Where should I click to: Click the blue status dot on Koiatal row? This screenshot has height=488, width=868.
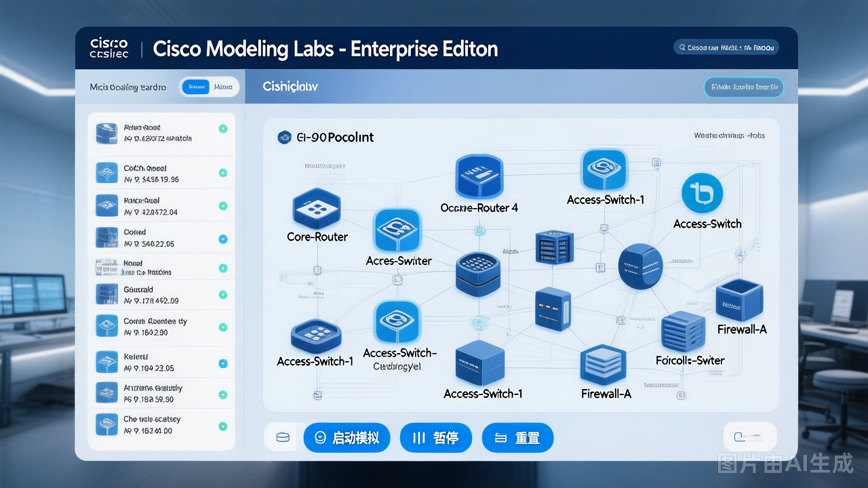pos(222,364)
